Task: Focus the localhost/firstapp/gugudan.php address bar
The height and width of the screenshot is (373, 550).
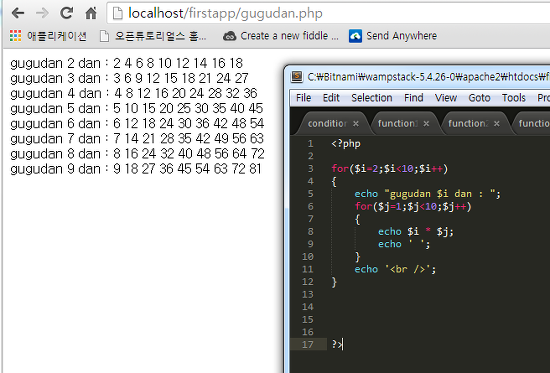Action: pyautogui.click(x=328, y=13)
